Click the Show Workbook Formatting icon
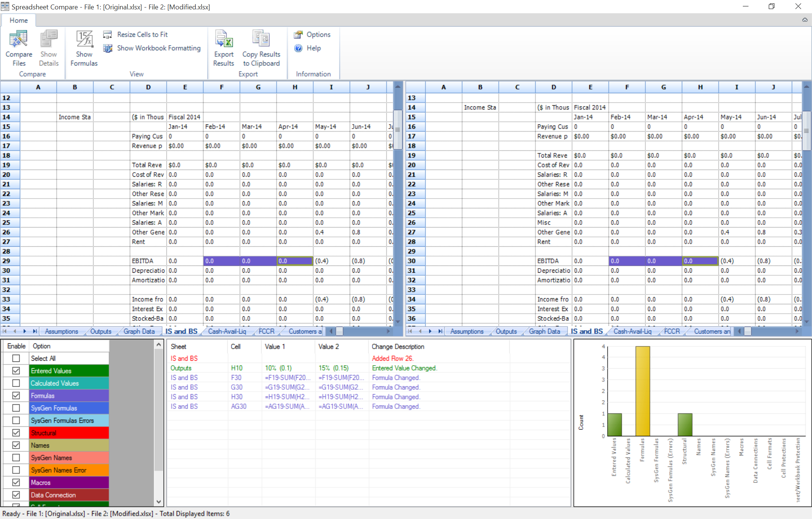Screen dimensions: 812x519 click(x=109, y=47)
